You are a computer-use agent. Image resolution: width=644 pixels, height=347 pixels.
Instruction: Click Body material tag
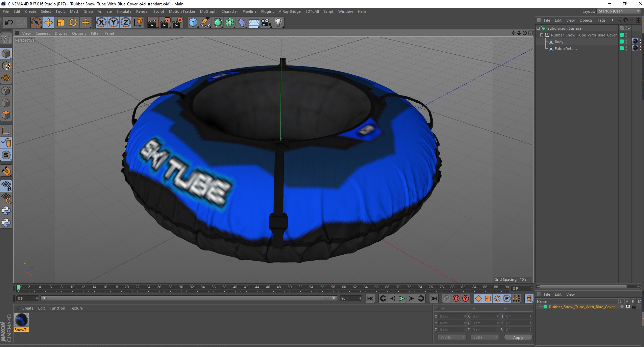point(635,41)
